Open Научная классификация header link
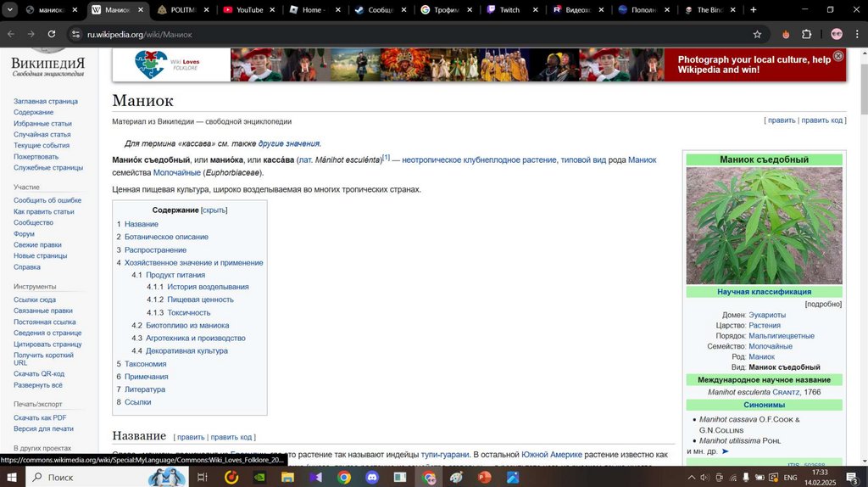Image resolution: width=868 pixels, height=487 pixels. click(x=764, y=291)
